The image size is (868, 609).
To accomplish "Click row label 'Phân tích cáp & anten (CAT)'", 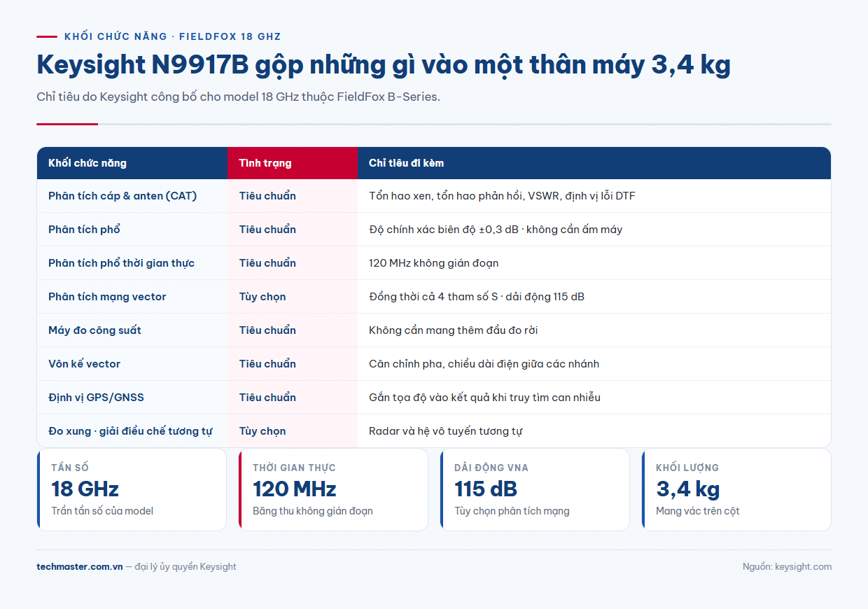I will (122, 196).
